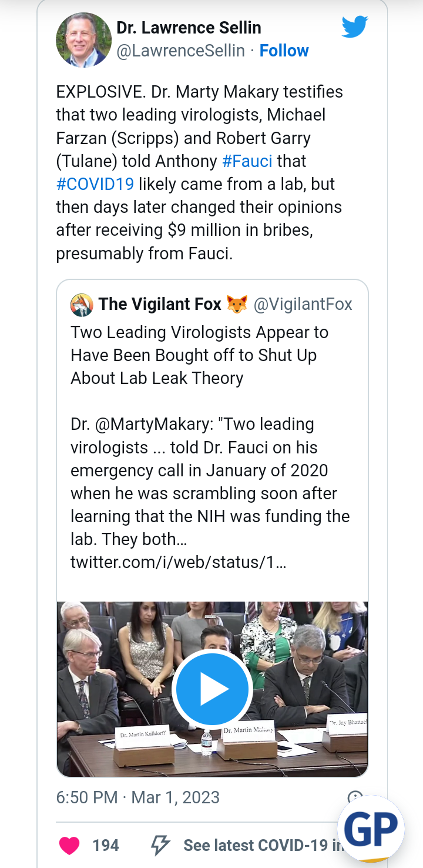Open The Vigilant Fox display name
The height and width of the screenshot is (868, 423).
point(160,304)
